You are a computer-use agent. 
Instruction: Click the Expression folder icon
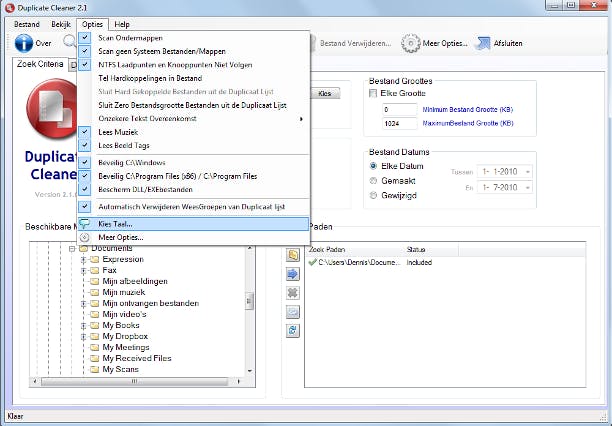pyautogui.click(x=94, y=259)
